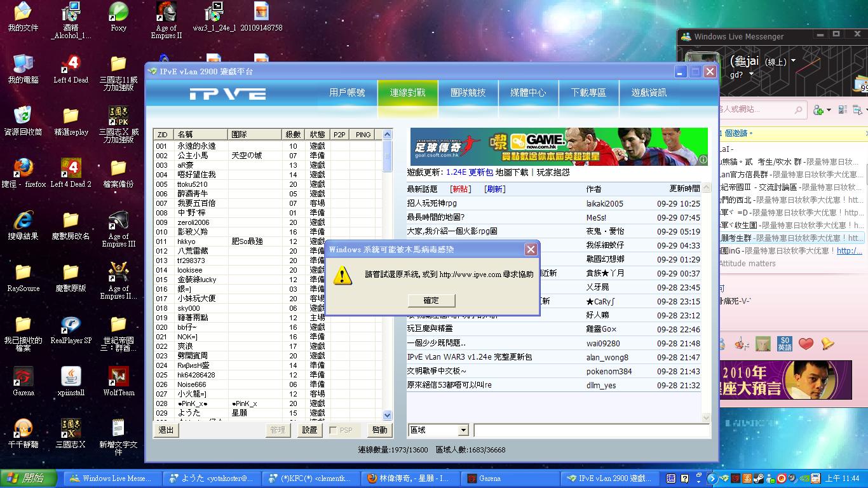
Task: Expand the online status dropdown beside 龜jai
Action: [793, 62]
